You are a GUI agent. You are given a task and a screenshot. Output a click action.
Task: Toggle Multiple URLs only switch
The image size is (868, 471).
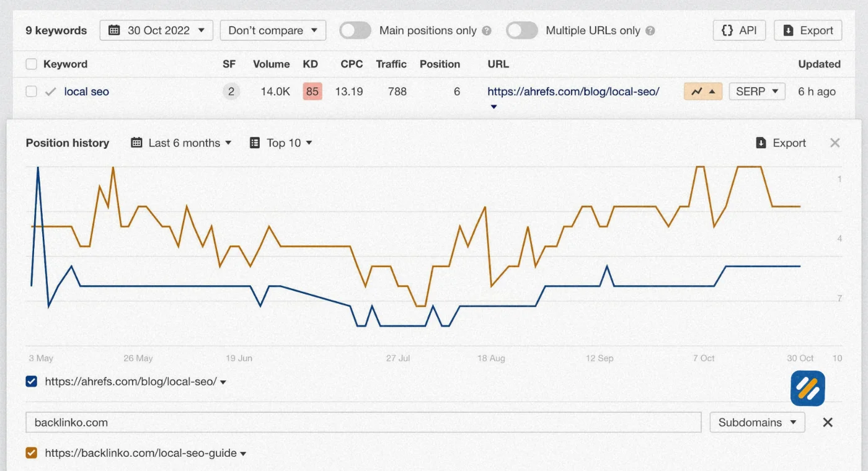[x=522, y=30]
